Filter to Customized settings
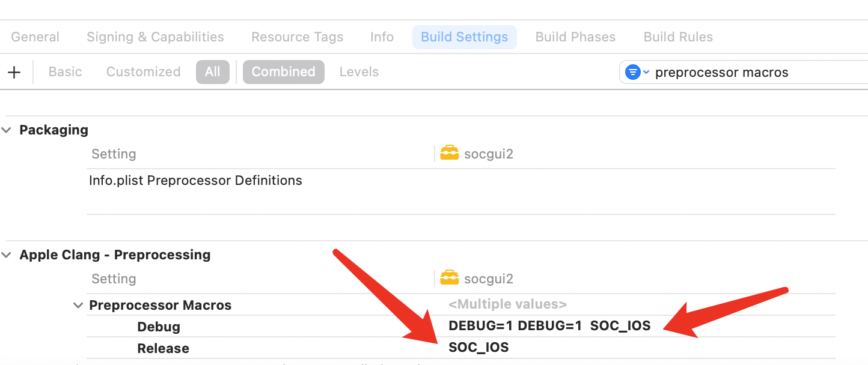Screen dimensions: 868x365 pyautogui.click(x=143, y=72)
